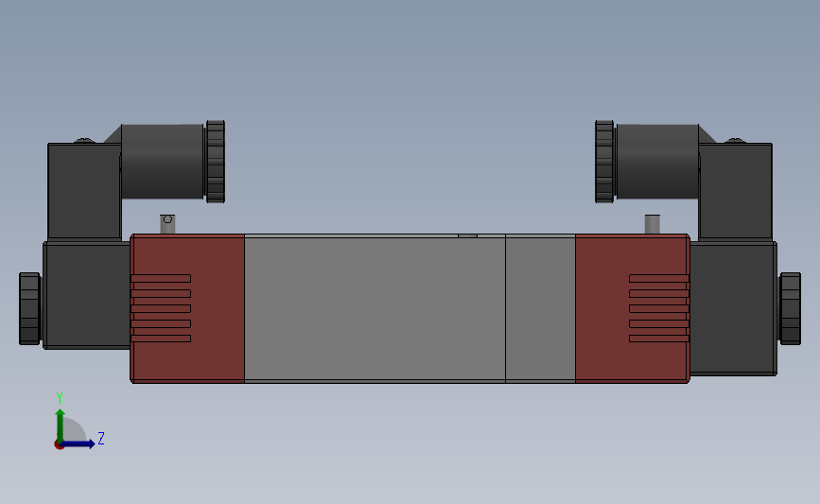Click the blue Z axis arrow of triad
The height and width of the screenshot is (504, 820).
coord(79,443)
